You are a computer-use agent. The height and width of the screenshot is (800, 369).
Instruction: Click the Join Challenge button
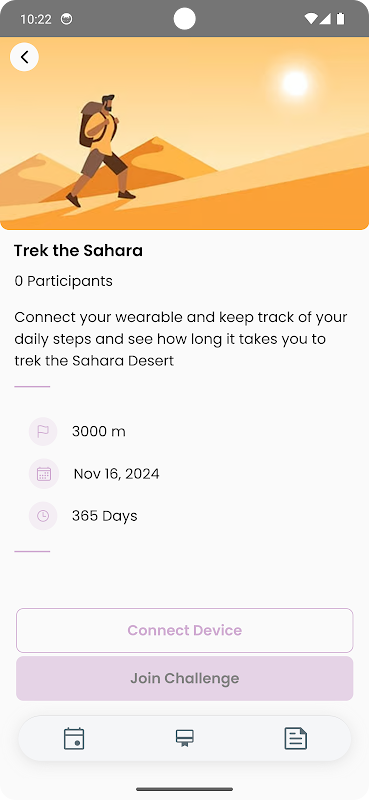coord(184,678)
